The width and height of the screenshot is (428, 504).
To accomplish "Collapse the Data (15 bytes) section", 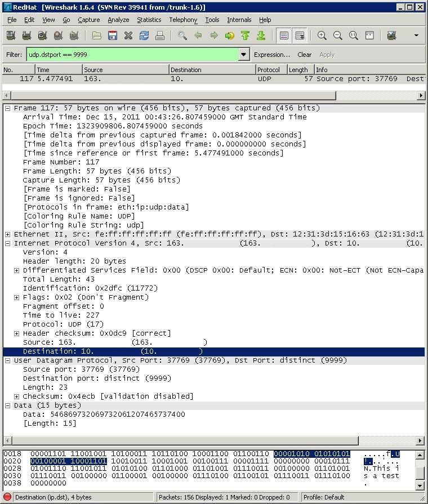I will pyautogui.click(x=7, y=405).
